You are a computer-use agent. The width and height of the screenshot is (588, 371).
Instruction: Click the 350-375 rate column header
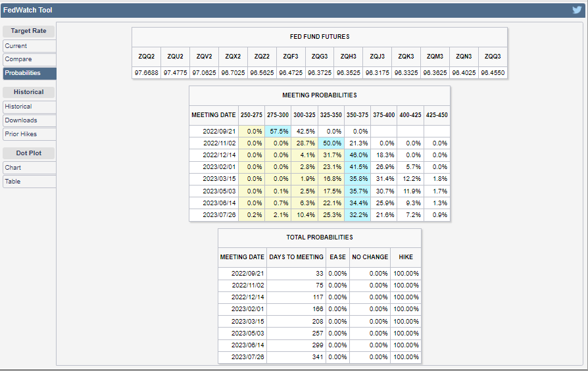click(357, 115)
